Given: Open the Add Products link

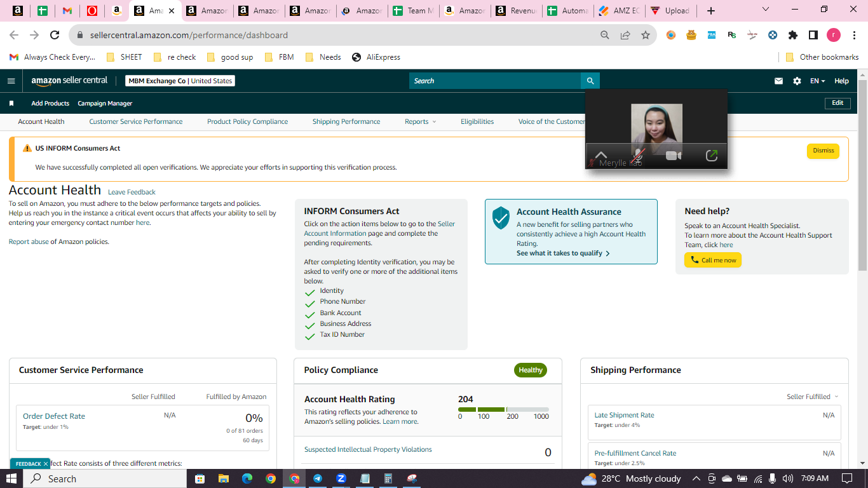Looking at the screenshot, I should 50,103.
